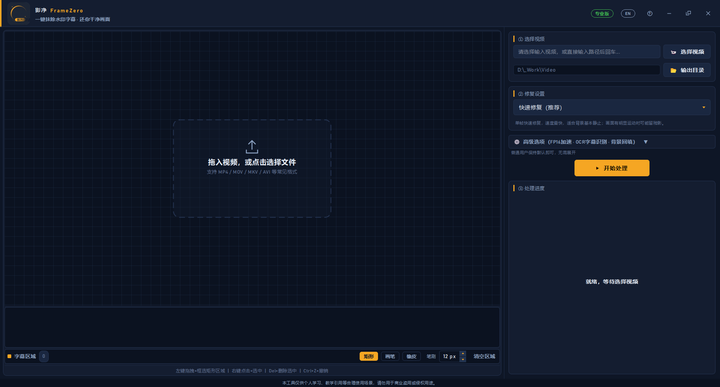
Task: Click the FrameZero app logo icon
Action: click(19, 13)
